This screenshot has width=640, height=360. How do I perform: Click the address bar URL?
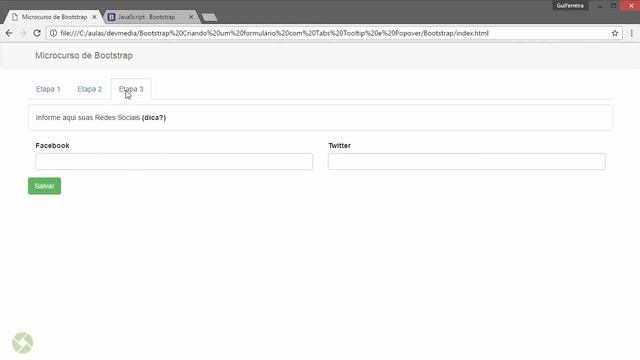[274, 33]
